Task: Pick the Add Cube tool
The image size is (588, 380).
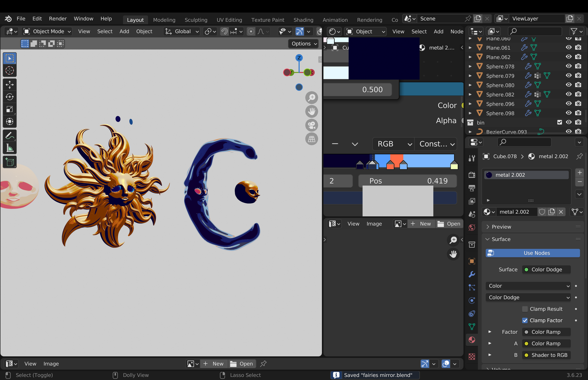Action: pyautogui.click(x=10, y=162)
